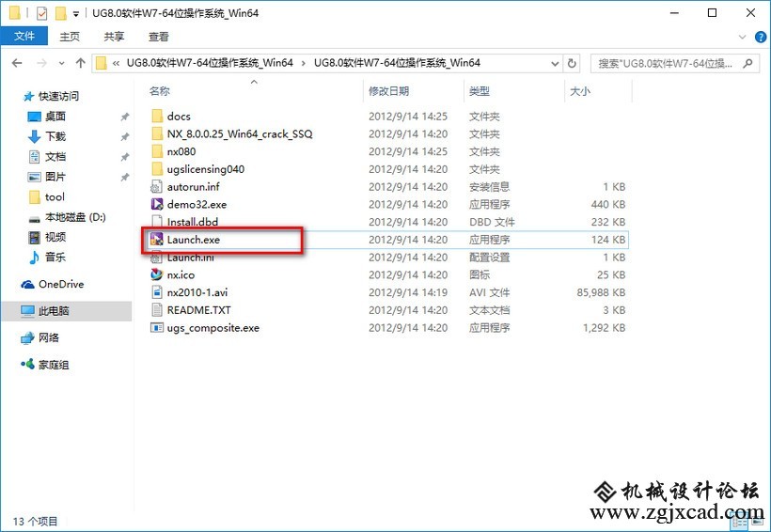The image size is (771, 532).
Task: Unpin 文档 using its pin icon
Action: coord(125,157)
